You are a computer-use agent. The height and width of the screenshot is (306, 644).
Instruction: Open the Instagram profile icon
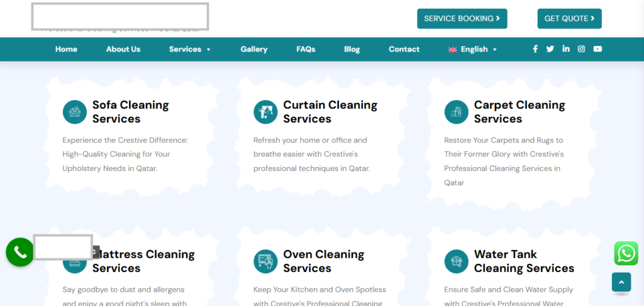tap(582, 49)
